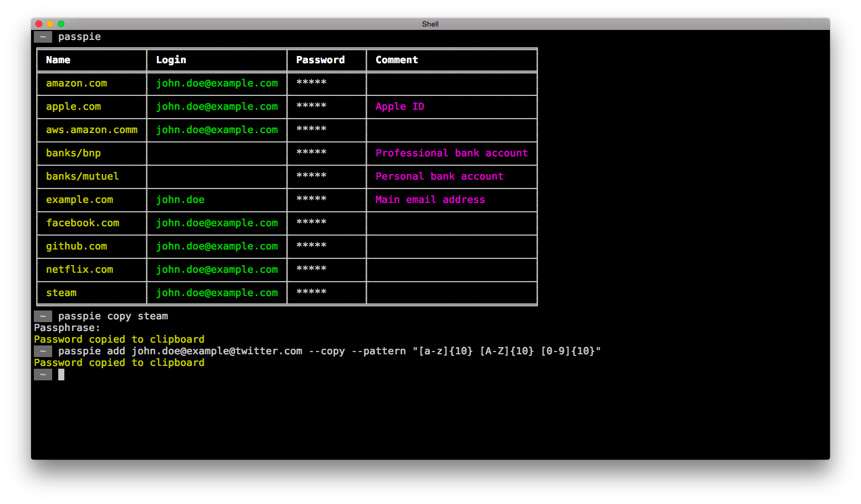Click the masked password in example.com row
The height and width of the screenshot is (504, 861).
pyautogui.click(x=311, y=198)
